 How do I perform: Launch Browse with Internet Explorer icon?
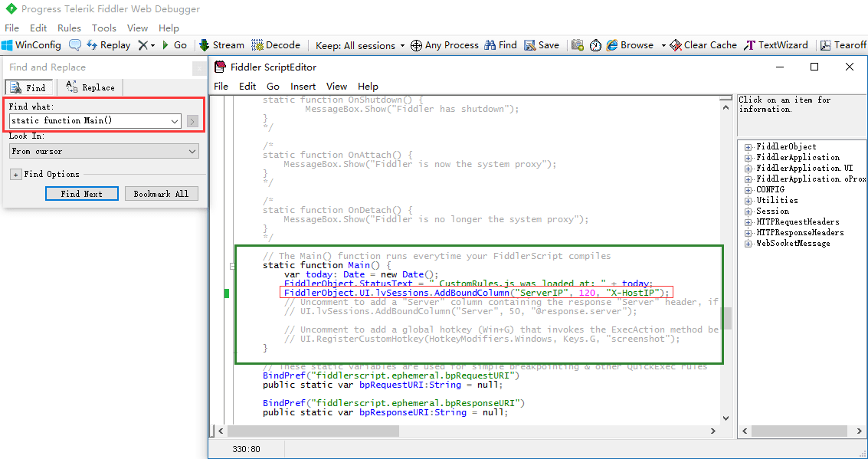(611, 45)
